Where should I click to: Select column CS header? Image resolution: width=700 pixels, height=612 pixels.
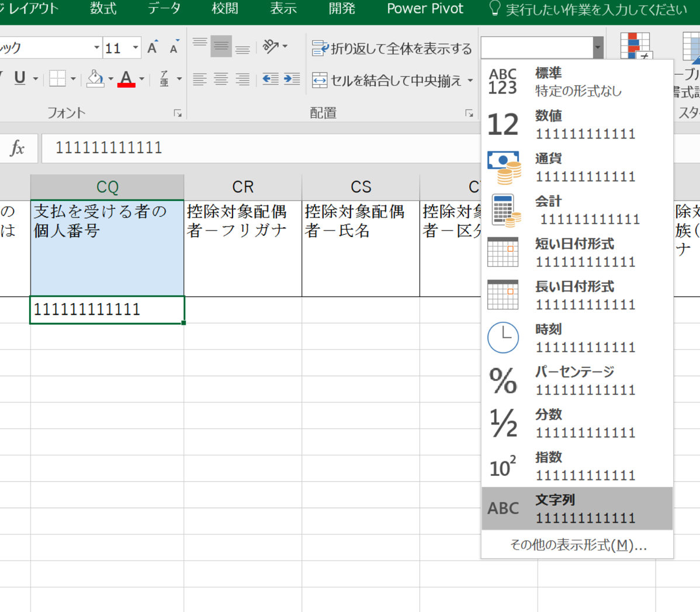coord(361,187)
